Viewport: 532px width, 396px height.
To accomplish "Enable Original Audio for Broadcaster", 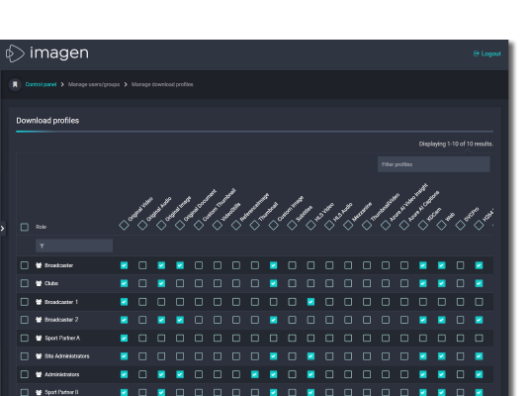I will point(142,265).
